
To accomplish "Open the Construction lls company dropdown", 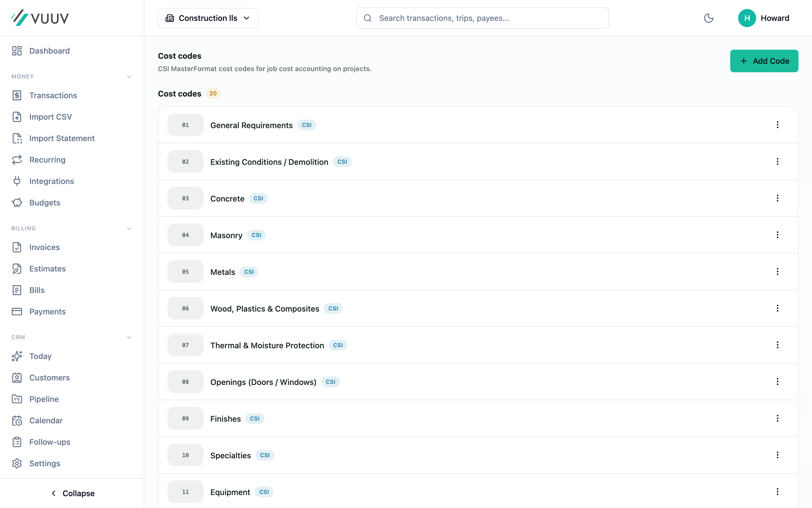I will (208, 18).
